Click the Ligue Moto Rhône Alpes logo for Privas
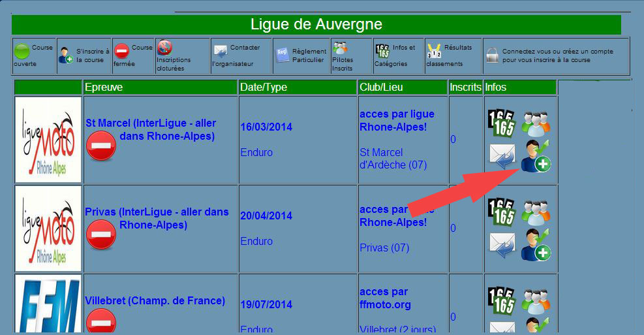This screenshot has width=644, height=335. coord(48,229)
